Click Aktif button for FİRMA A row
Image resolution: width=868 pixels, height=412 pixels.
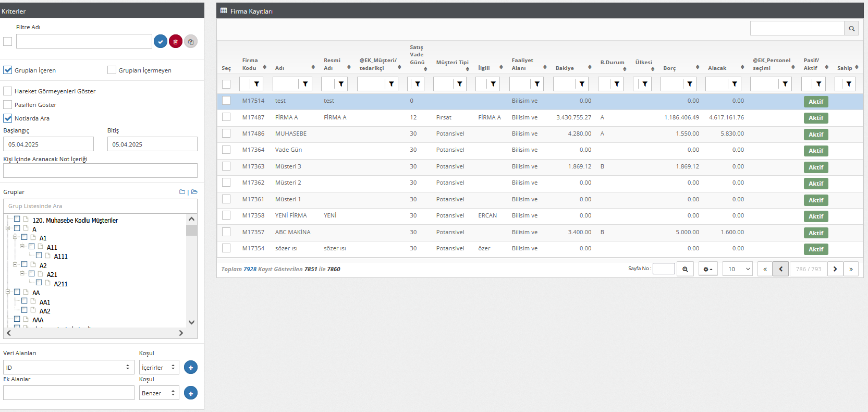(816, 118)
